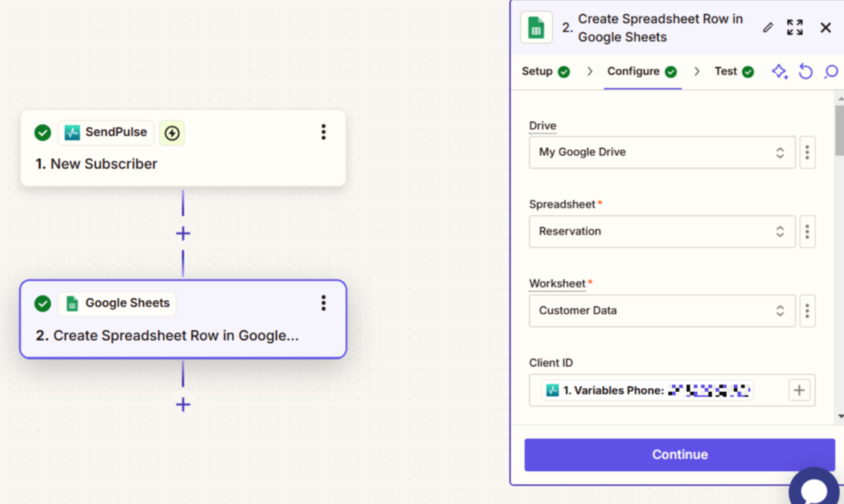The image size is (844, 504).
Task: Expand the side panel to full screen
Action: [x=795, y=28]
